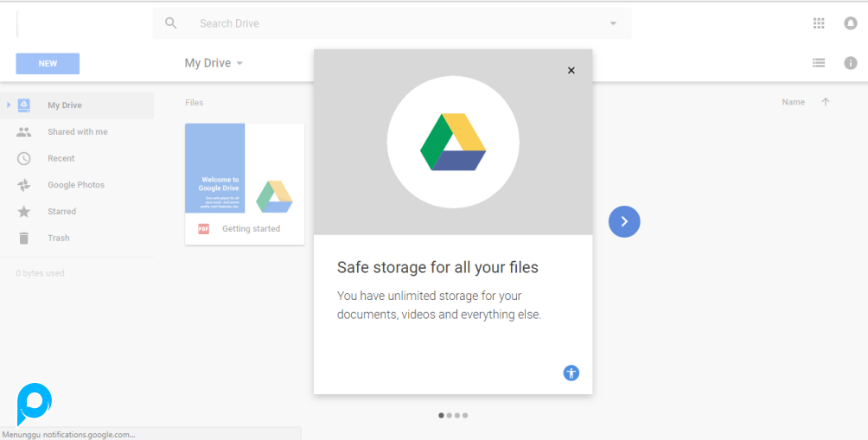
Task: Reverse sort order with arrow icon
Action: (x=825, y=102)
